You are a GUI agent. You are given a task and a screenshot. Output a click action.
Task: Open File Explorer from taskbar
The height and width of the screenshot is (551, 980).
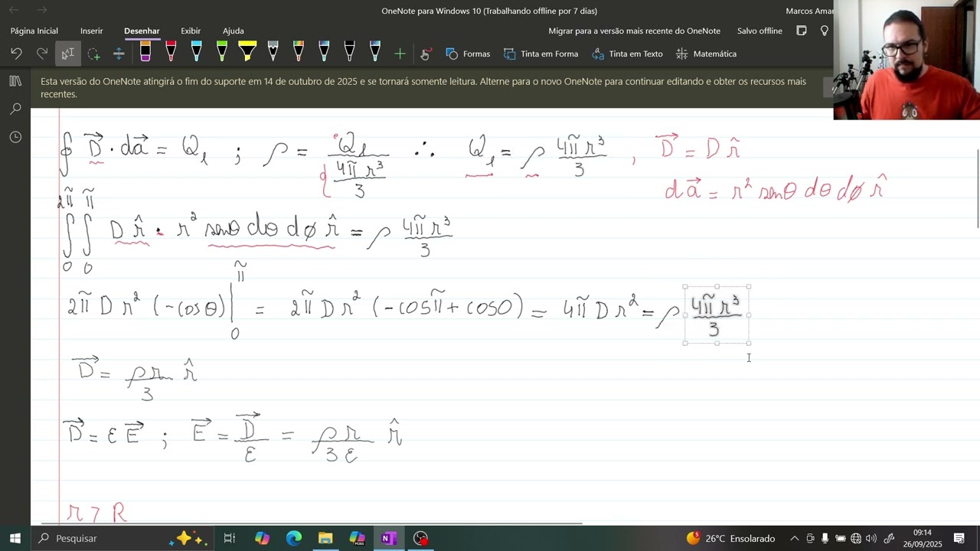[325, 538]
